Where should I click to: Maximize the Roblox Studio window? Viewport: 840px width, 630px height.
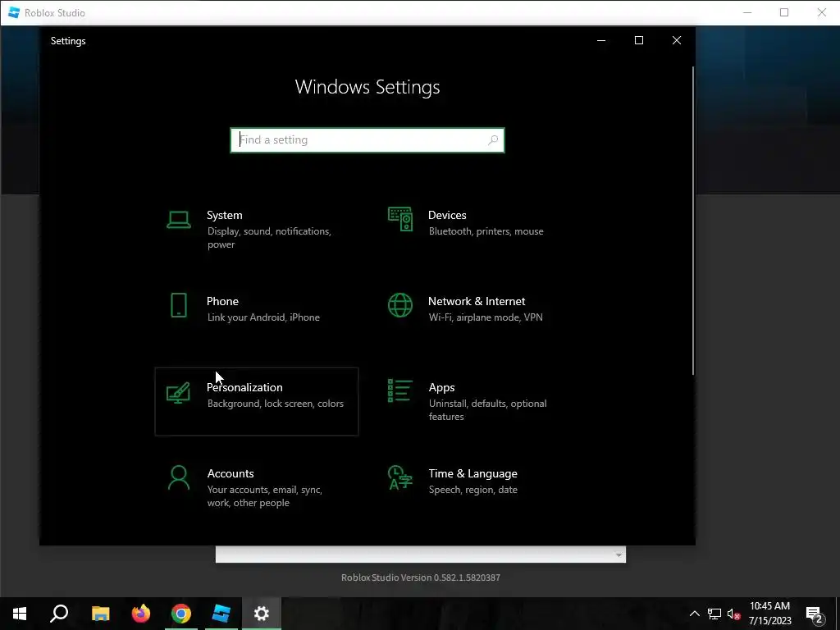pos(784,12)
